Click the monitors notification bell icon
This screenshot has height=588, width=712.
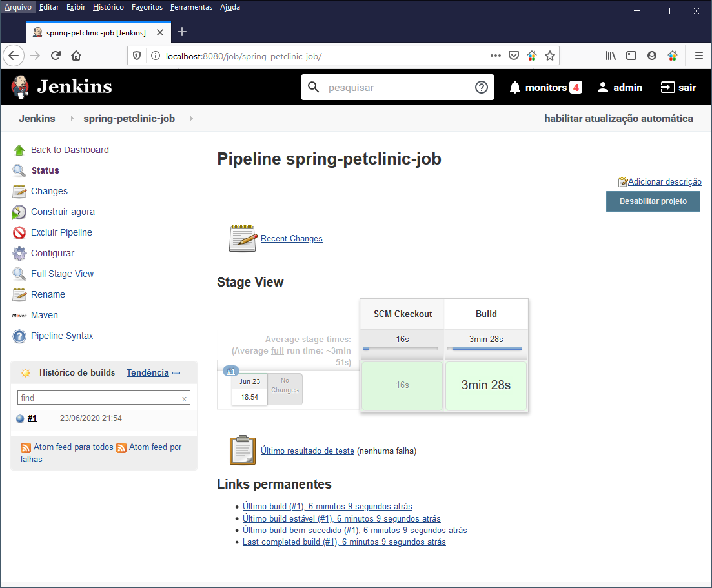point(514,88)
